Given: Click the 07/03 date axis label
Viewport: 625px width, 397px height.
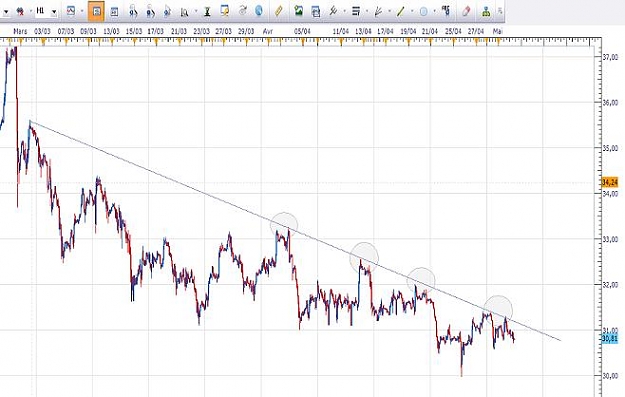Looking at the screenshot, I should (x=65, y=31).
